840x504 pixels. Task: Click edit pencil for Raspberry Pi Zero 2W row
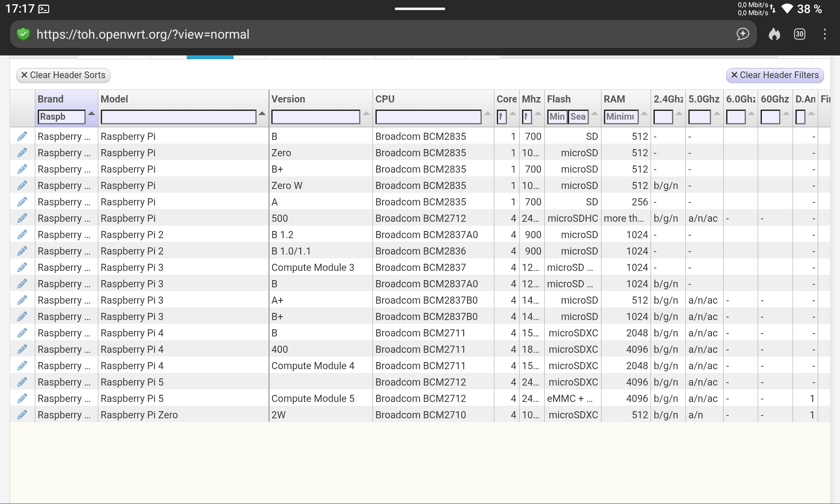click(22, 415)
